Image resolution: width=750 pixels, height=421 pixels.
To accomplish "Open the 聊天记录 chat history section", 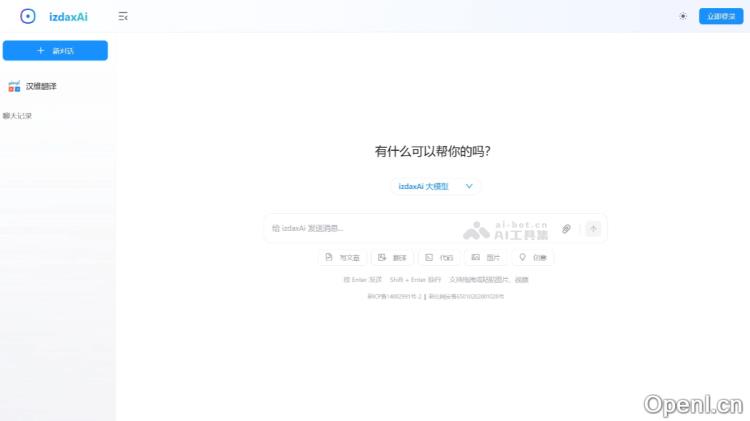I will pos(18,116).
